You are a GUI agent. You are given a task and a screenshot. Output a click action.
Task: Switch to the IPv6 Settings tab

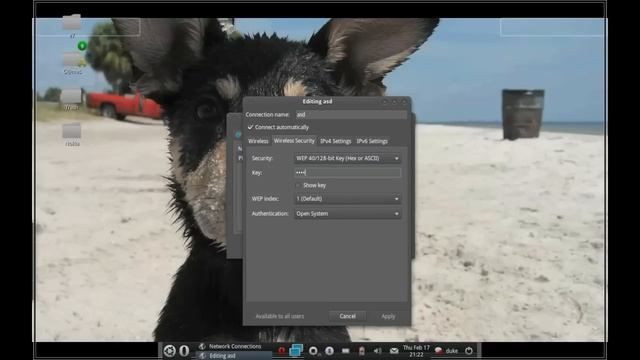tap(372, 141)
